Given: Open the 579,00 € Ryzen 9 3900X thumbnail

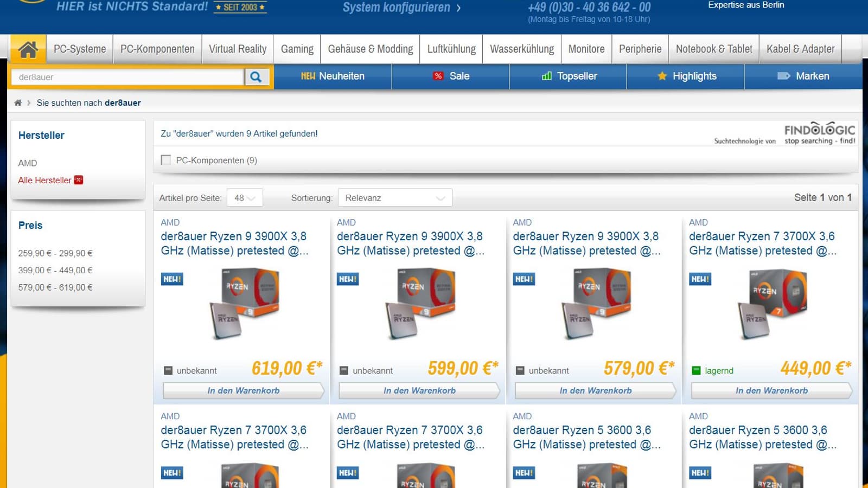Looking at the screenshot, I should 597,303.
